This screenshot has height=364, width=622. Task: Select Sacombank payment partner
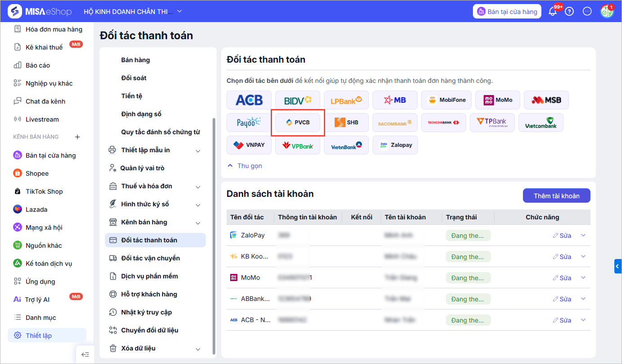tap(395, 123)
